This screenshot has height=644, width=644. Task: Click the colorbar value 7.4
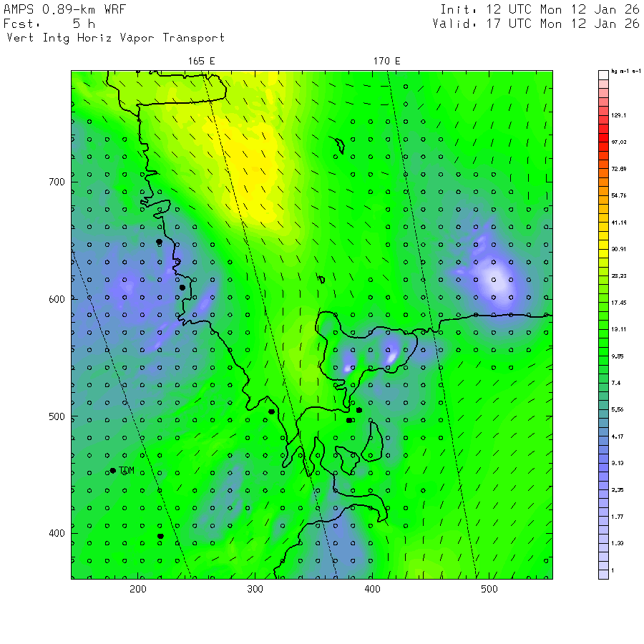pyautogui.click(x=615, y=384)
